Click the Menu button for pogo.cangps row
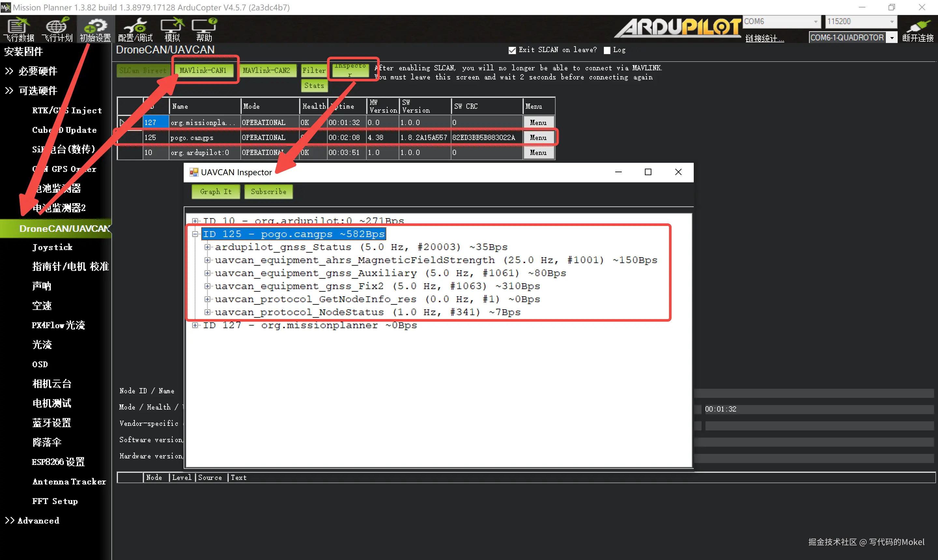This screenshot has height=560, width=938. [x=538, y=138]
